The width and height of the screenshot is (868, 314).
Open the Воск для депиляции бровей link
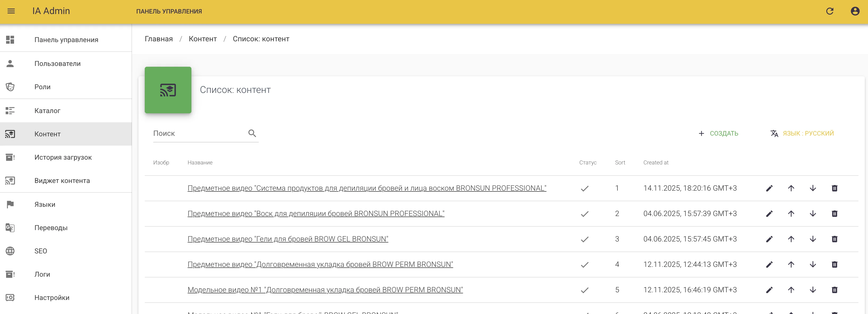316,214
